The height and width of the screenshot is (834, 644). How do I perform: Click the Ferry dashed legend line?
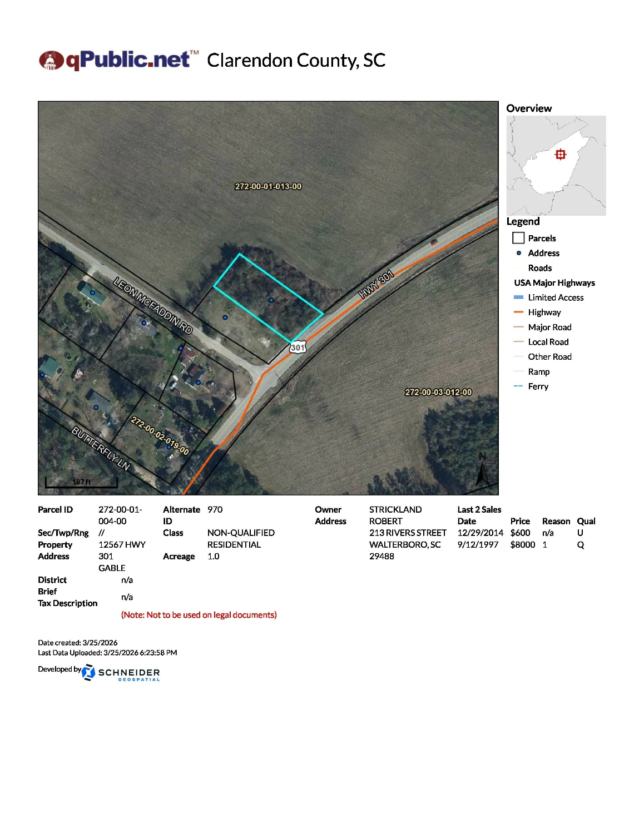coord(518,386)
